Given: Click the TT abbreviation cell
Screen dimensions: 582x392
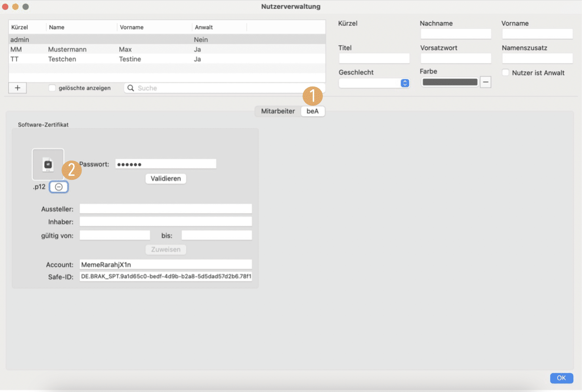Looking at the screenshot, I should pos(14,59).
